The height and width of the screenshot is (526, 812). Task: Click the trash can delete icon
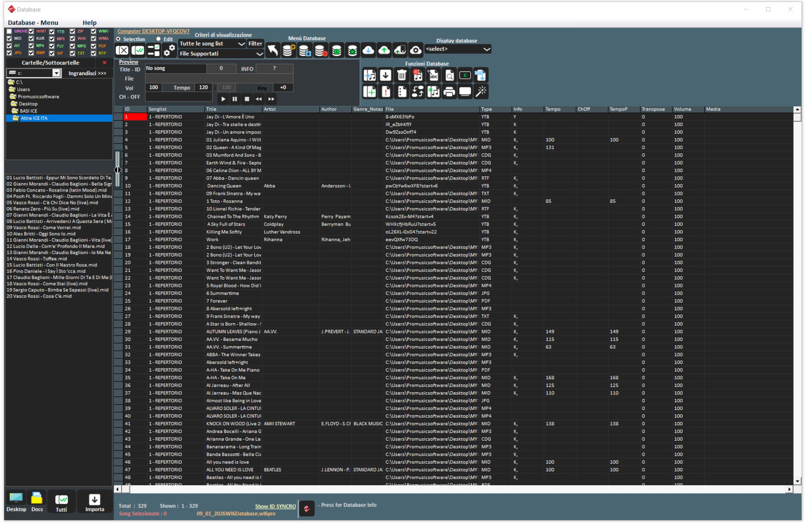tap(401, 75)
